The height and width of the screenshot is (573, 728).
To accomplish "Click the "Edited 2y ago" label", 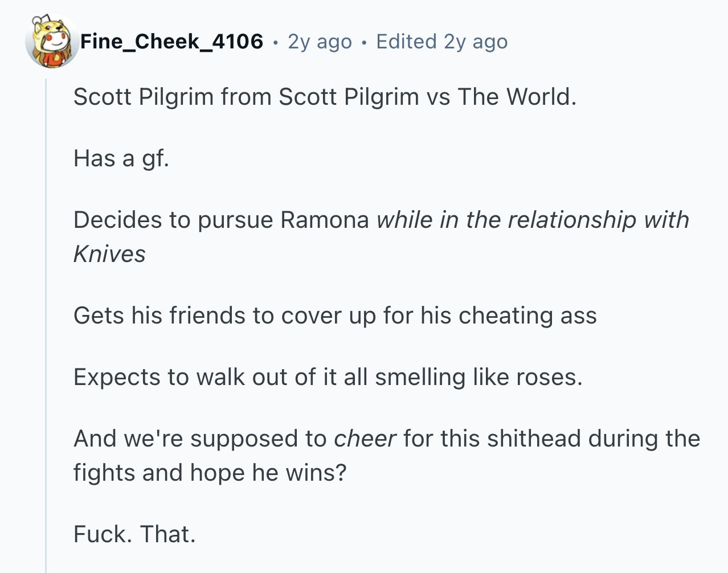I will pyautogui.click(x=441, y=42).
